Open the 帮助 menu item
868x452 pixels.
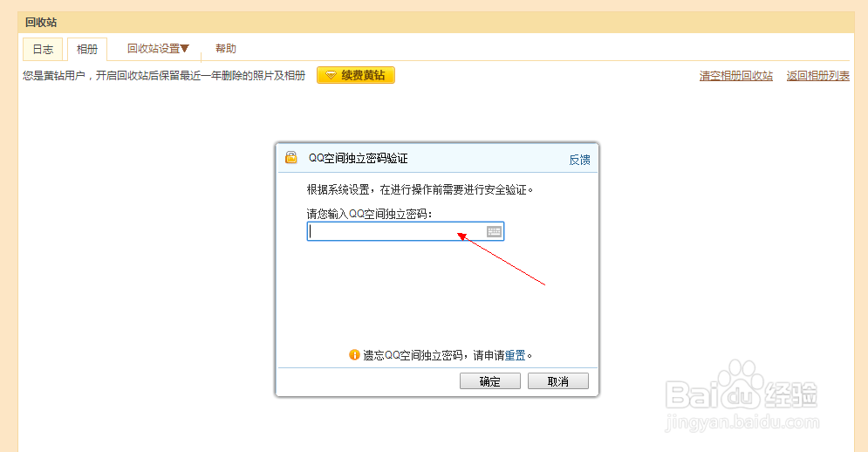225,49
